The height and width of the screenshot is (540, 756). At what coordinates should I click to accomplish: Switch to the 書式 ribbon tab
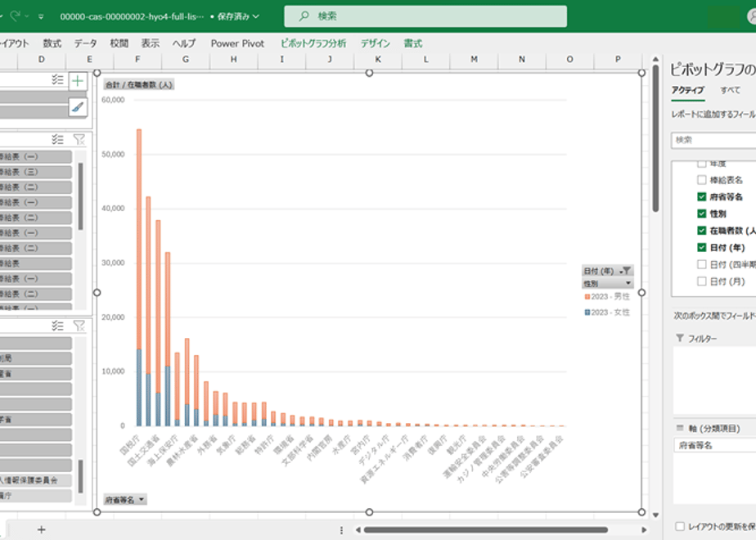tap(413, 43)
